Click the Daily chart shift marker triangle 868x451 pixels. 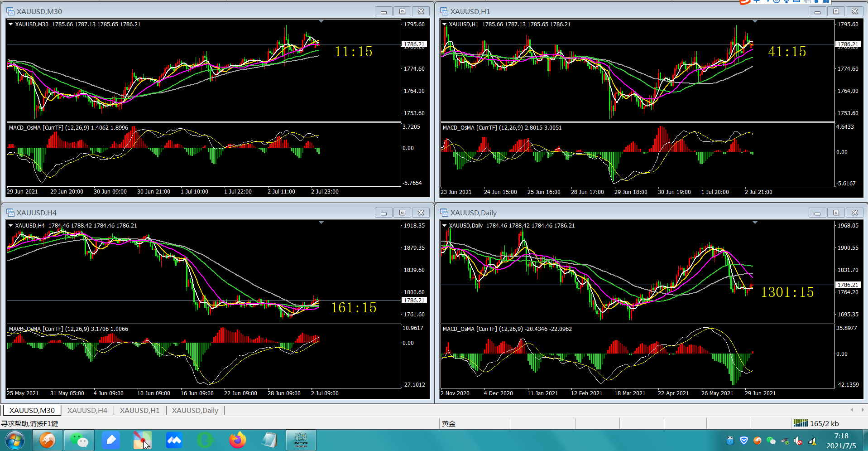755,223
